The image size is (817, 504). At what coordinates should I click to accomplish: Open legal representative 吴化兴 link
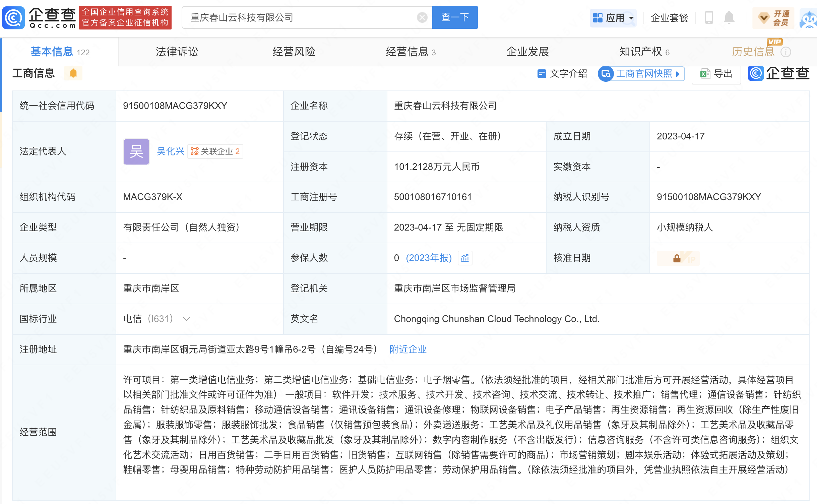171,151
